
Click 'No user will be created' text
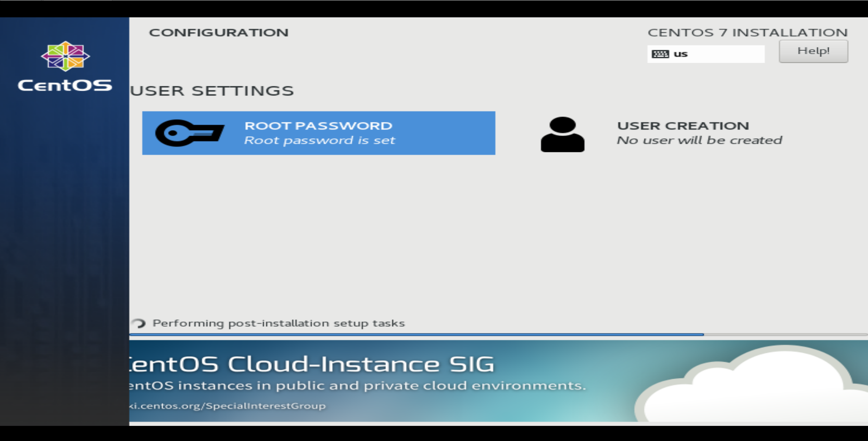[x=700, y=140]
